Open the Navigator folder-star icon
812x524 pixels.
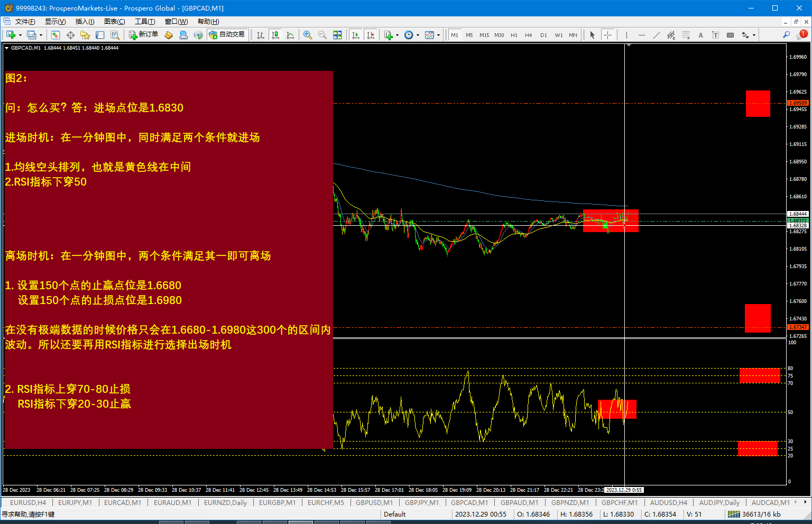coord(85,35)
